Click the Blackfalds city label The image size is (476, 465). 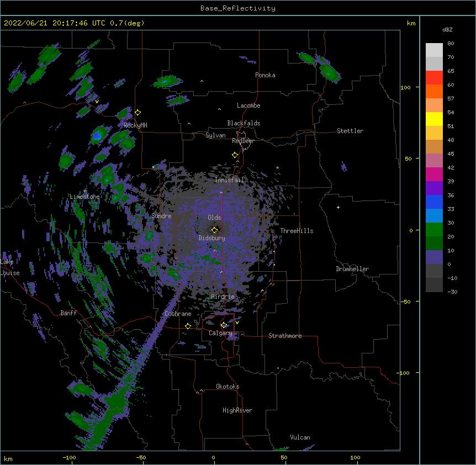click(244, 123)
